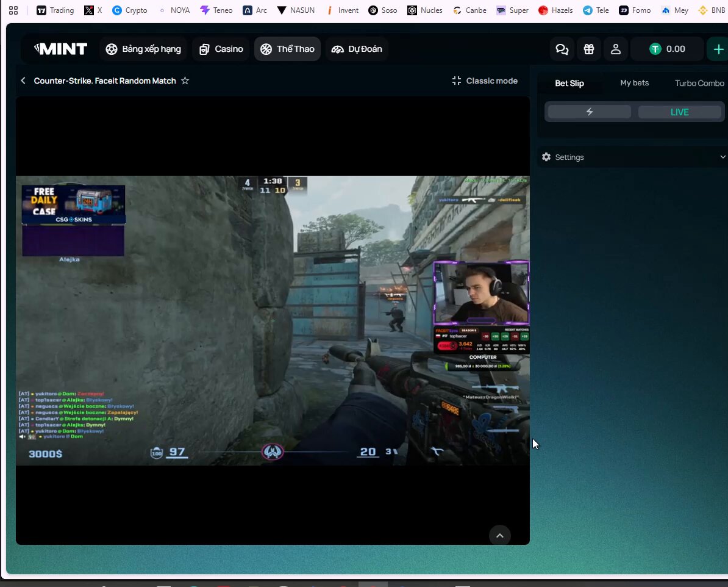This screenshot has width=728, height=587.
Task: Open the Bảng xếp hạng menu
Action: pos(143,49)
